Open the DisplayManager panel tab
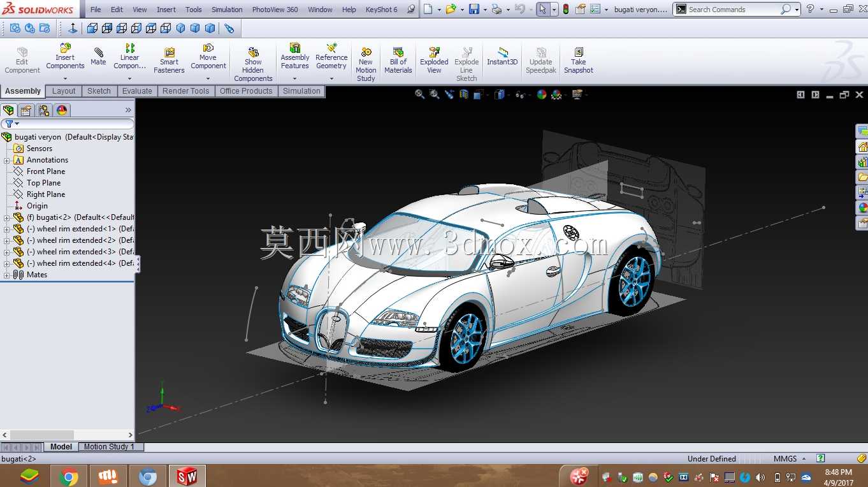 [62, 110]
